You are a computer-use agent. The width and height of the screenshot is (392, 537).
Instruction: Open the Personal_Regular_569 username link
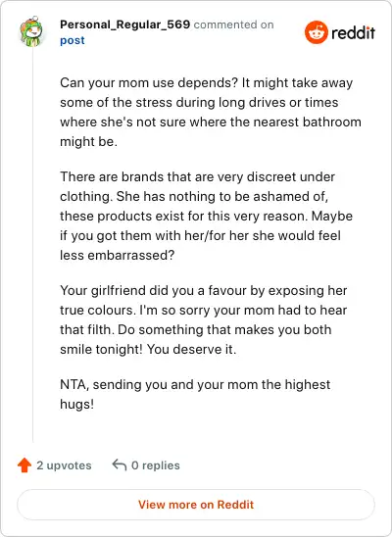pyautogui.click(x=125, y=24)
